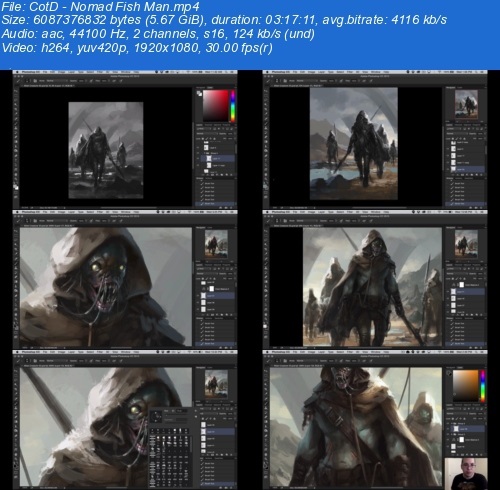Click foreground/background swatches left of red color field

coord(199,94)
